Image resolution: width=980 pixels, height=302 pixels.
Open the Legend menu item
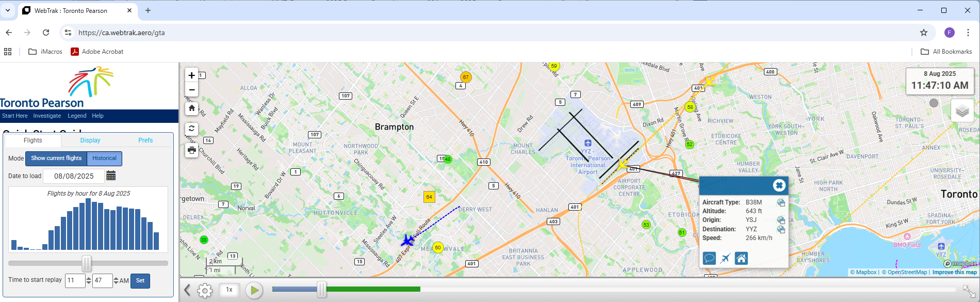tap(77, 116)
